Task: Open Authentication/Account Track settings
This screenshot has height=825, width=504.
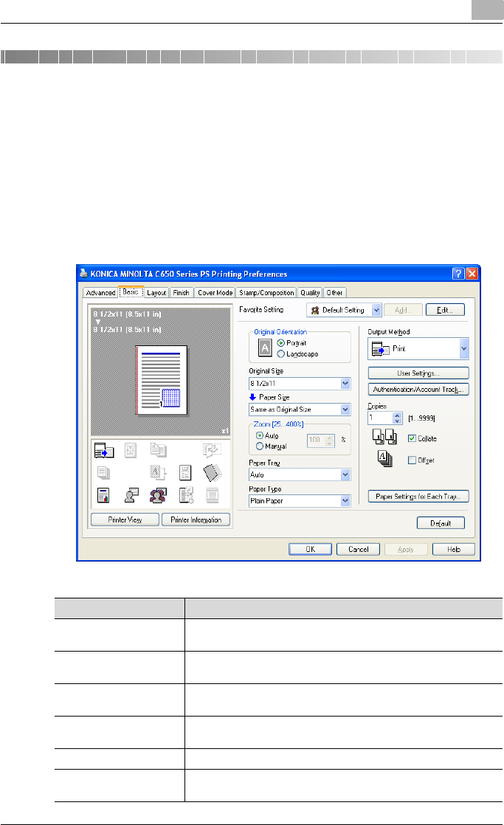Action: coord(418,389)
